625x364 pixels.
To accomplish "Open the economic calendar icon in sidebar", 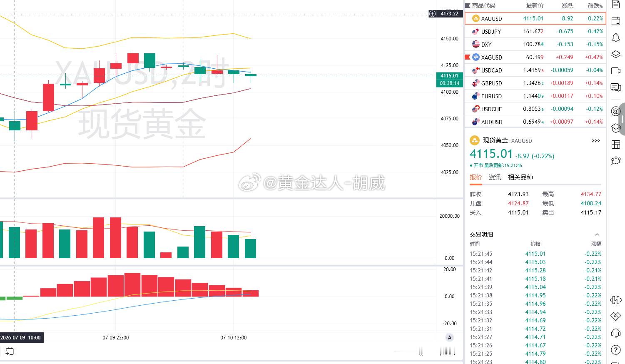I will click(x=616, y=20).
